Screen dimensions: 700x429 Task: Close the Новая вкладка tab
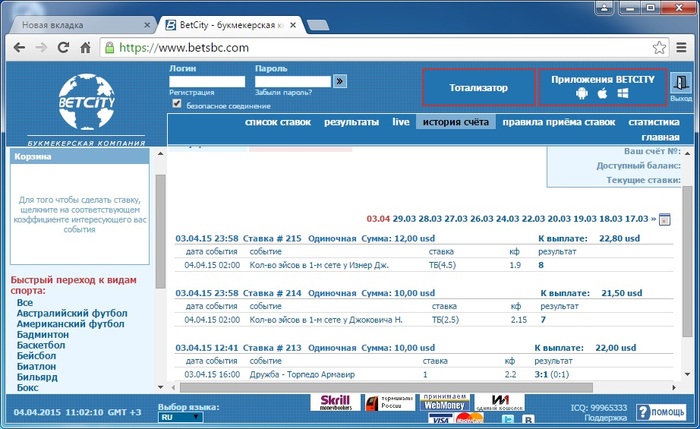pos(147,25)
